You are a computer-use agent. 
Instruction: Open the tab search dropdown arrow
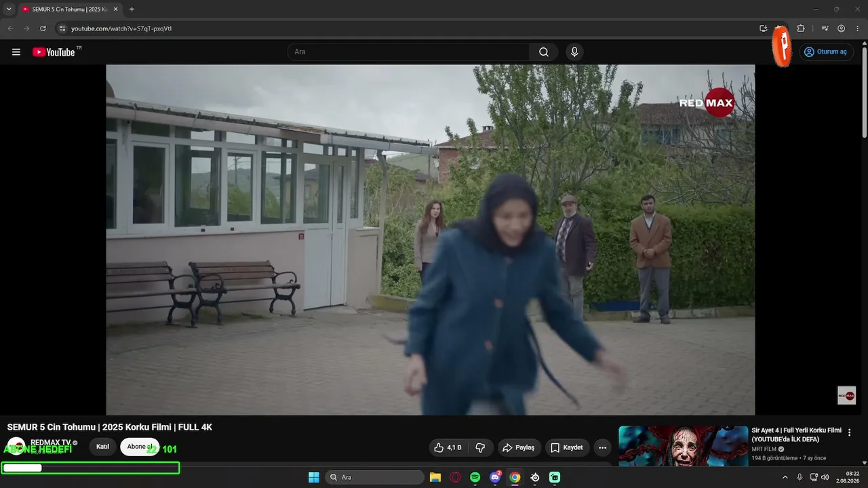tap(9, 9)
